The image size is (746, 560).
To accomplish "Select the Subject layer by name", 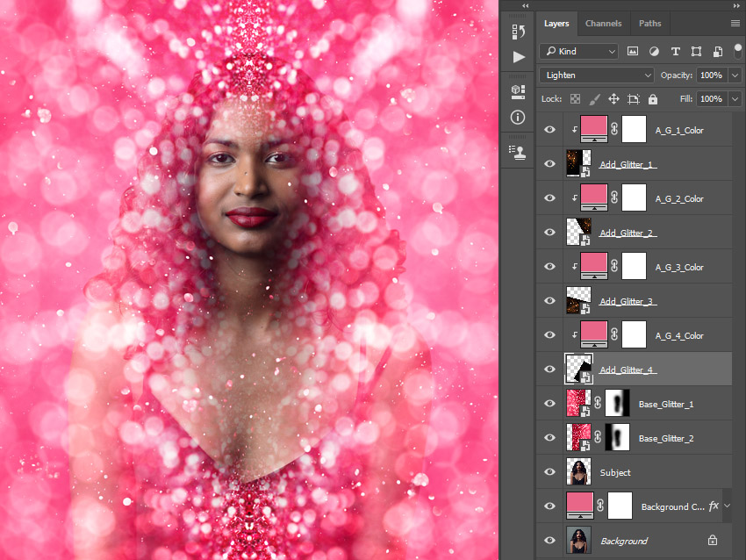I will click(x=615, y=472).
